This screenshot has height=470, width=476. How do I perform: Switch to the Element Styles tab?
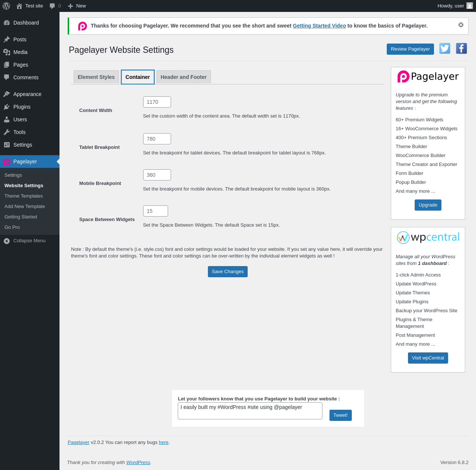(x=96, y=77)
